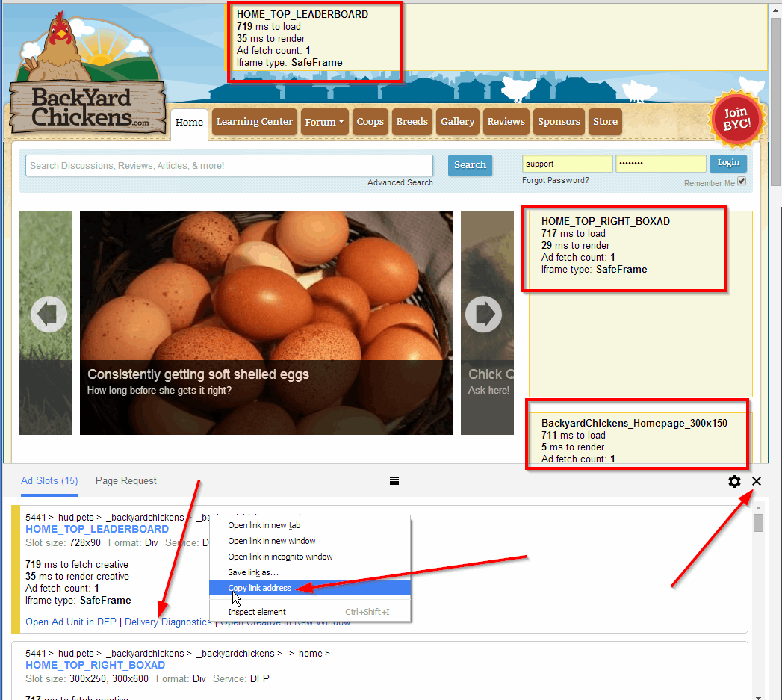Open the Advanced Search link
Image resolution: width=782 pixels, height=700 pixels.
point(400,182)
